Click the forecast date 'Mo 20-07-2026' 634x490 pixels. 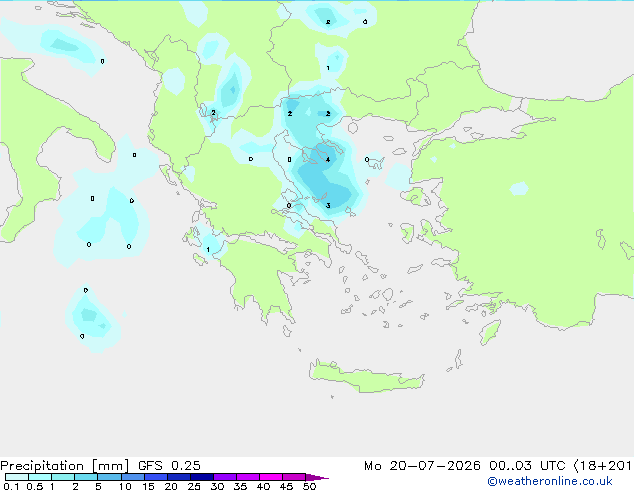[x=422, y=466]
